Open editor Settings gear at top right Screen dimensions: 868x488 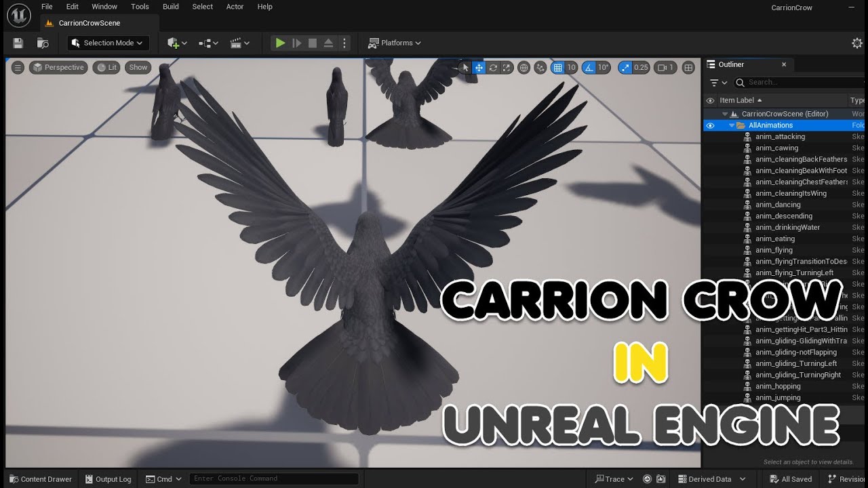click(x=857, y=43)
